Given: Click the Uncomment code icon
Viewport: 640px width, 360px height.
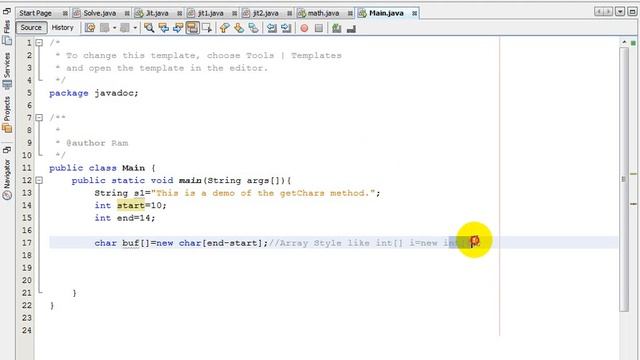Looking at the screenshot, I should coord(351,29).
